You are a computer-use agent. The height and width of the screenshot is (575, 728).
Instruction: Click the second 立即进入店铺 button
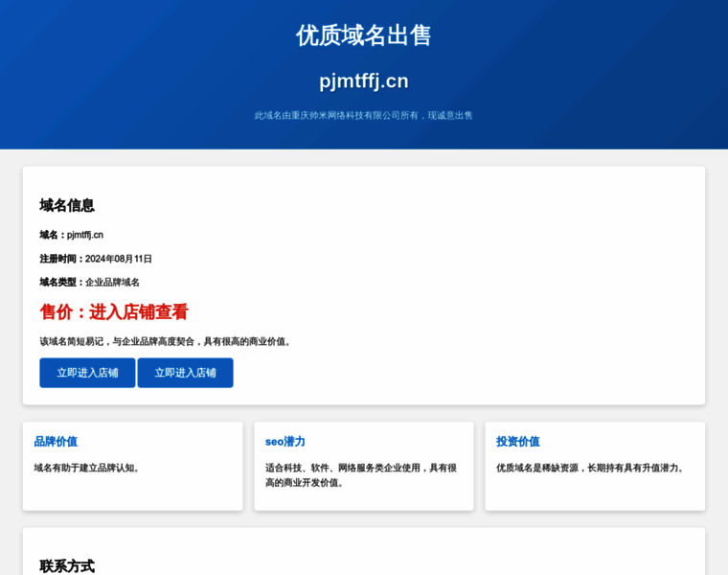click(x=185, y=373)
